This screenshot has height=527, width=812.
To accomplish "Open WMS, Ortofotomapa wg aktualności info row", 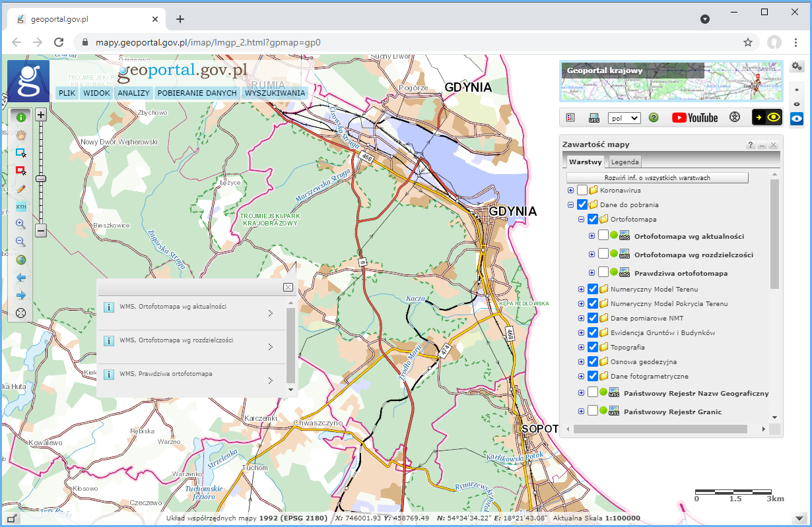I will [192, 313].
